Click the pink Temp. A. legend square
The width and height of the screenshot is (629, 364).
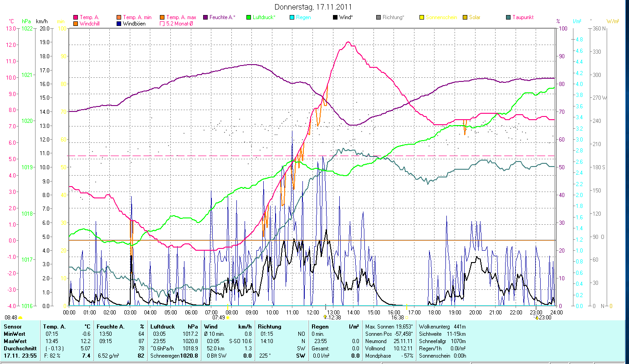click(x=76, y=17)
